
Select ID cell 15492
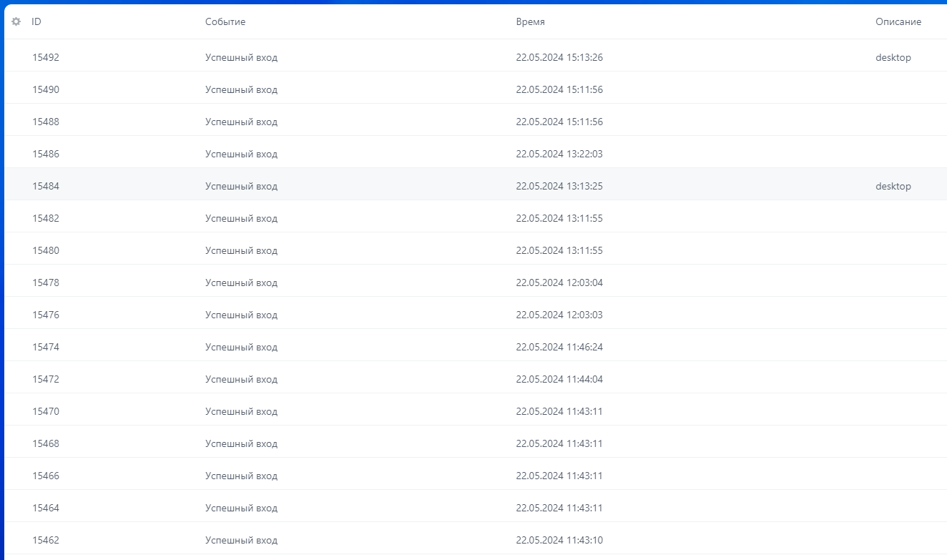46,57
